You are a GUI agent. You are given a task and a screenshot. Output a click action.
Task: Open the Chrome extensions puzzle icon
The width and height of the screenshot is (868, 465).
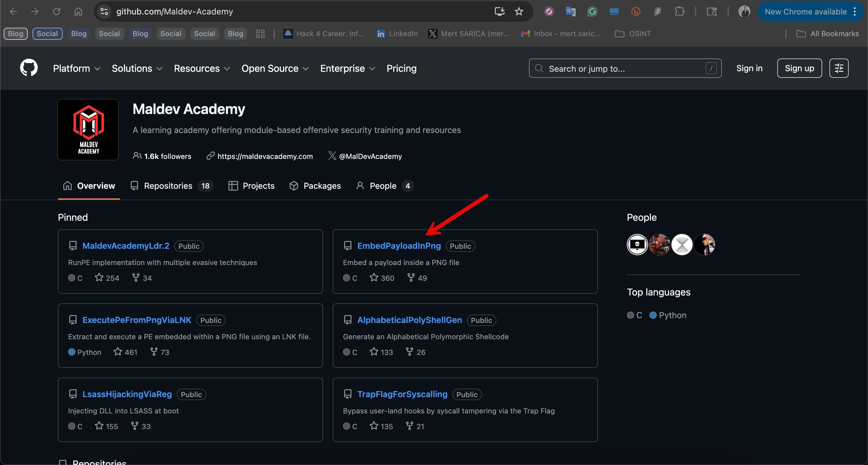(x=679, y=11)
